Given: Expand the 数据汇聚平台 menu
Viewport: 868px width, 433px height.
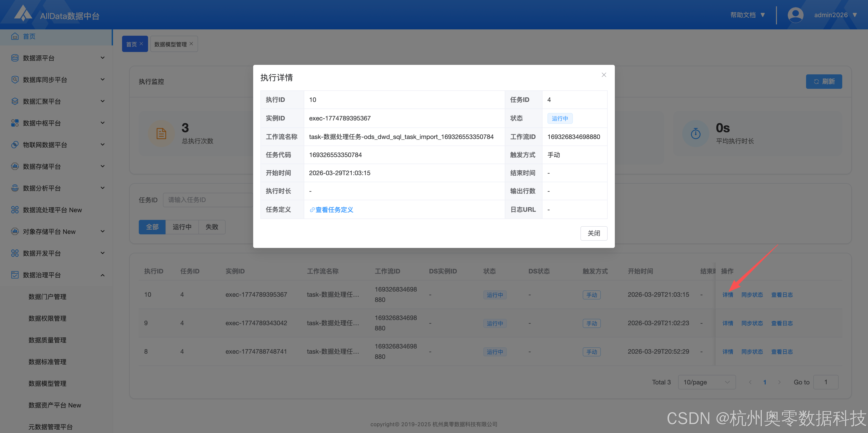Looking at the screenshot, I should click(x=102, y=101).
